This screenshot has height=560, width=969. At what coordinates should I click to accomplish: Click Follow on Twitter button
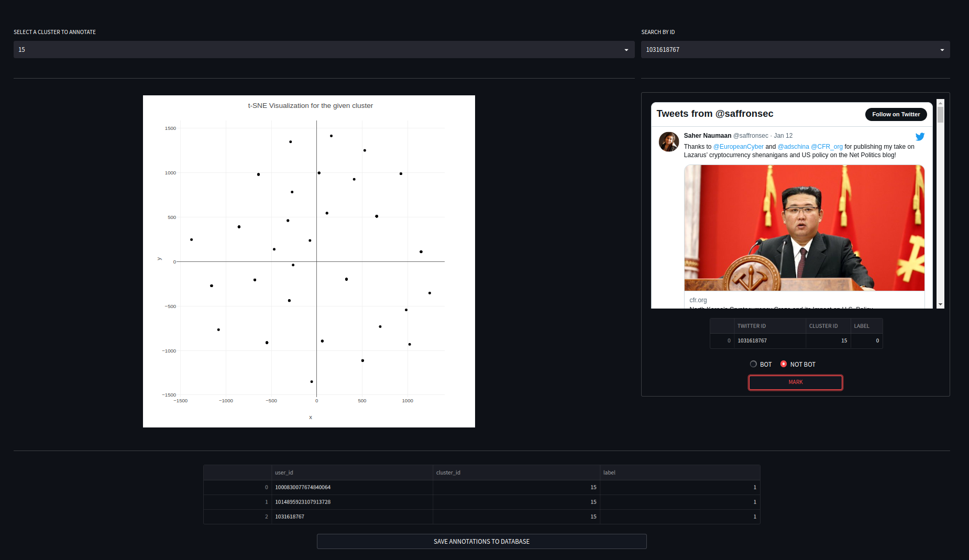(x=896, y=114)
